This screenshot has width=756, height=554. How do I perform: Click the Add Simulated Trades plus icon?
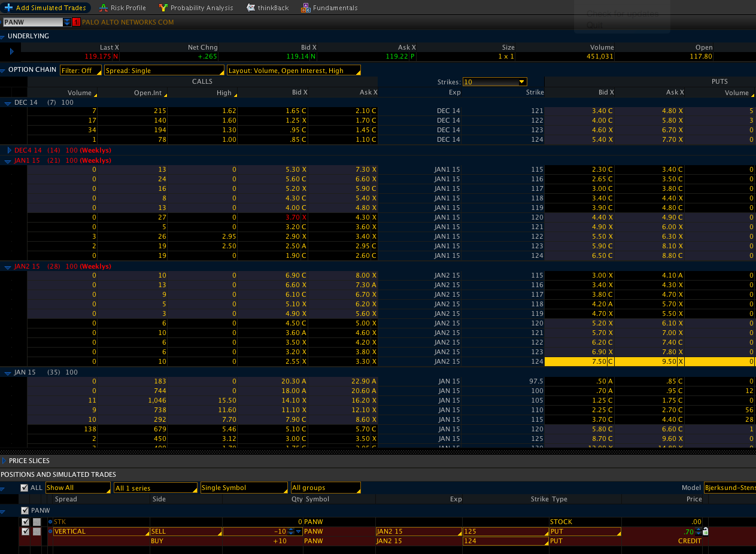coord(8,8)
